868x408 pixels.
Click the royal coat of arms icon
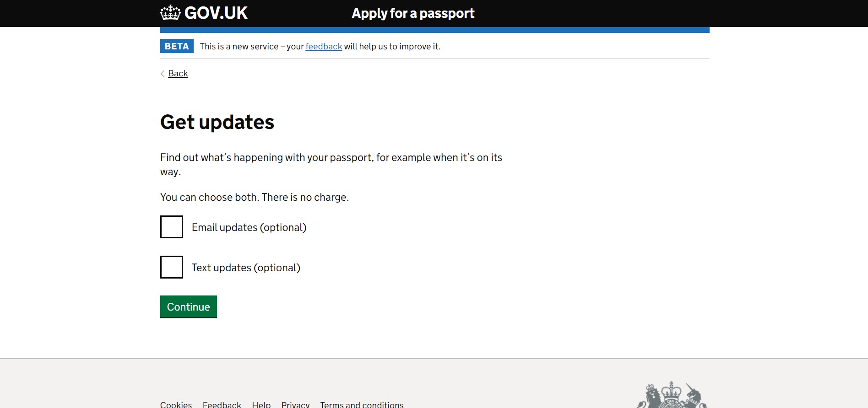click(x=672, y=396)
